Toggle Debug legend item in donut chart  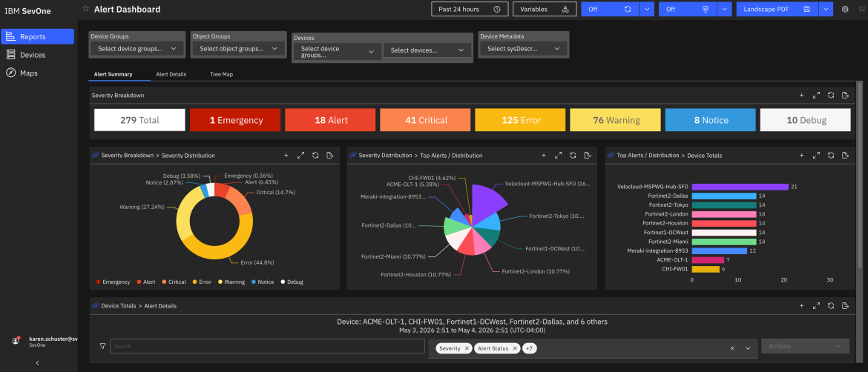point(292,282)
